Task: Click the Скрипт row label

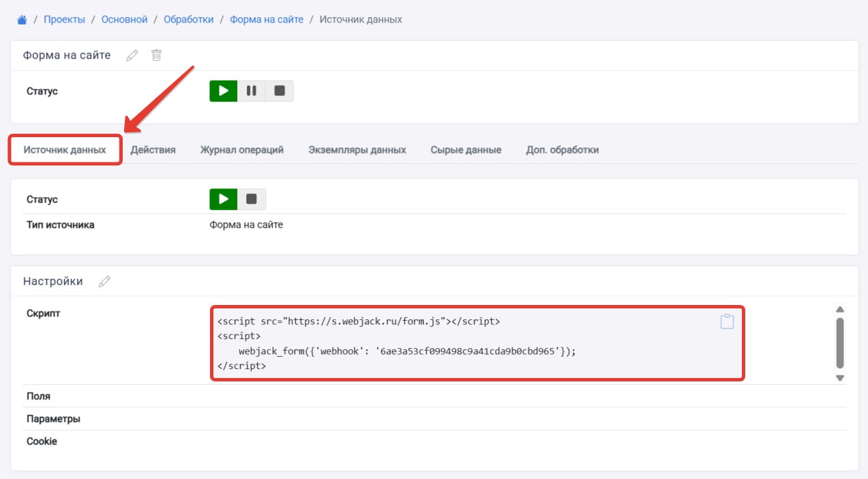Action: [43, 313]
